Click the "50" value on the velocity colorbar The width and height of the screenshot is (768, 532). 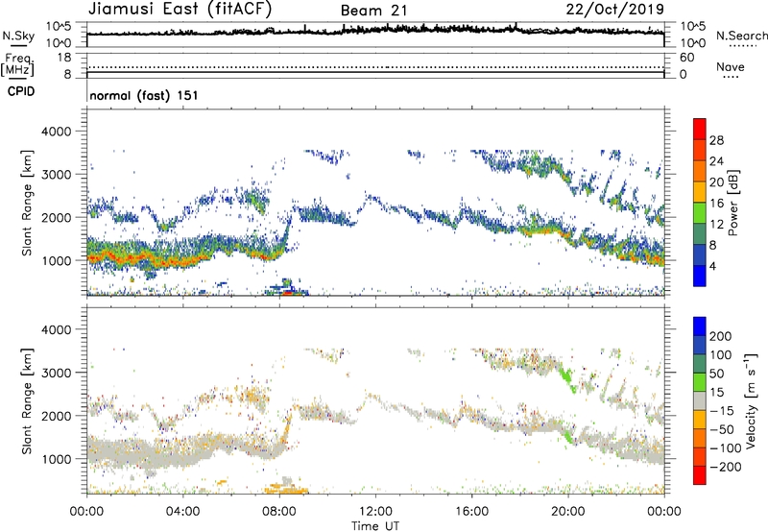coord(716,374)
